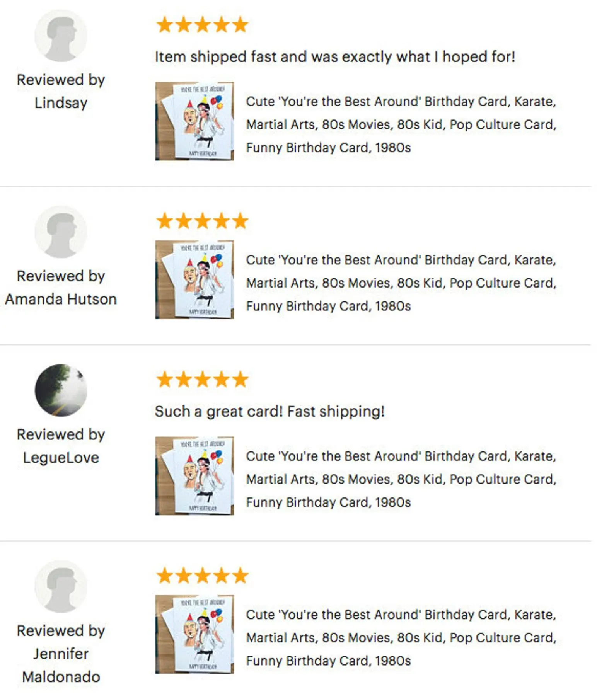Click the star rating on LegueLove's review
Viewport: 614px width, 700px height.
click(202, 380)
